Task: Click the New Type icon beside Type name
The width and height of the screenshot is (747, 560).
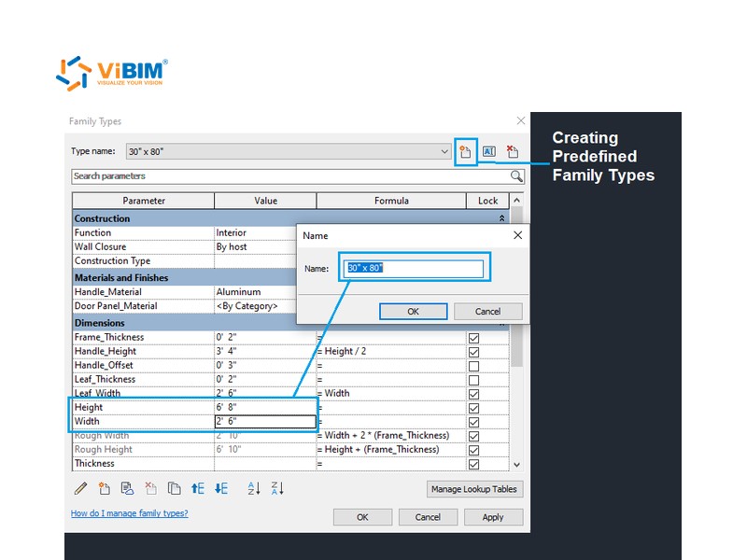Action: (x=465, y=152)
